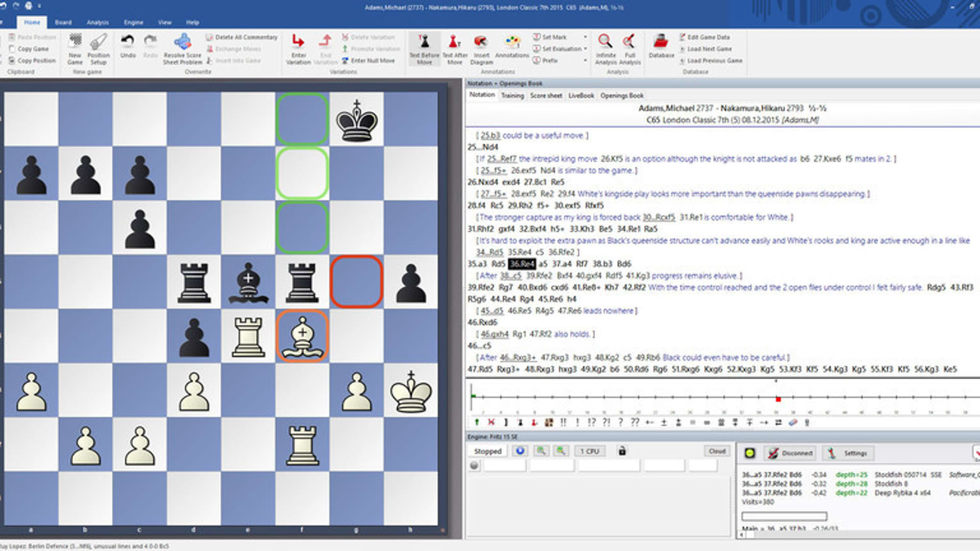Open the Board ribbon tab
Screen dimensions: 980x551
point(63,22)
